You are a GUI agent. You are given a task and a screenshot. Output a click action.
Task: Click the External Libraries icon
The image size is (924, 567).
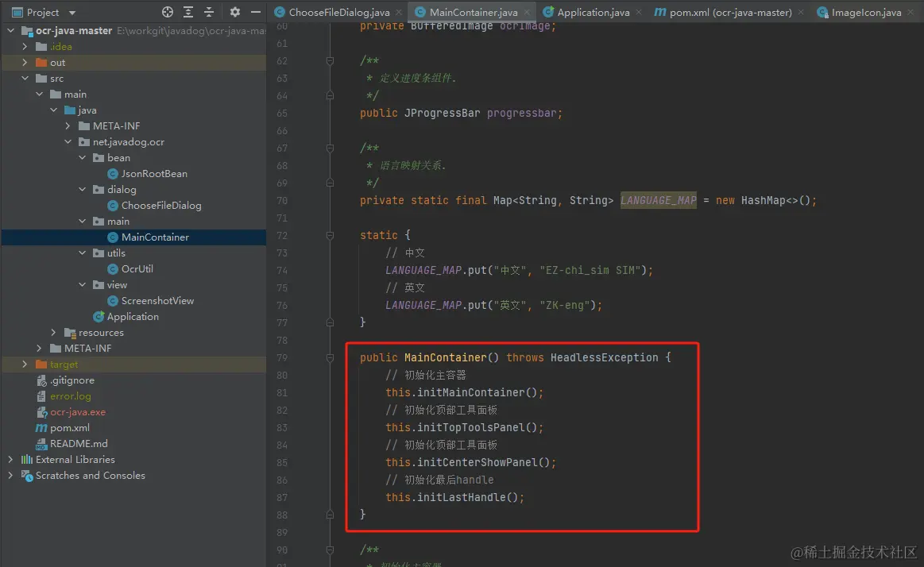coord(26,459)
